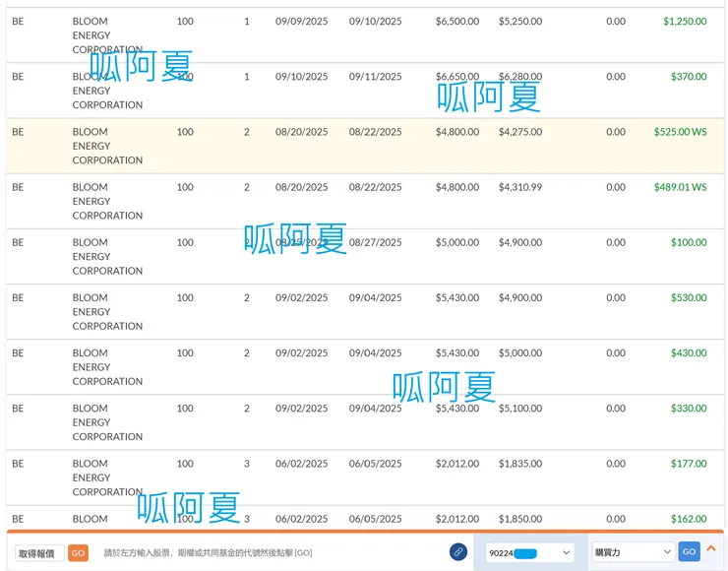Click 06/05/2025 in the $162.00 row
The height and width of the screenshot is (571, 728).
(375, 519)
